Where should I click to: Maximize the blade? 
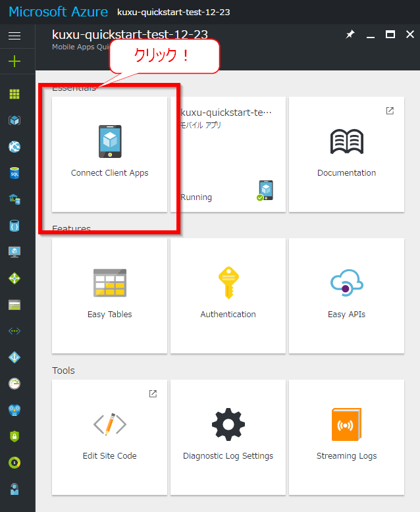coord(390,34)
